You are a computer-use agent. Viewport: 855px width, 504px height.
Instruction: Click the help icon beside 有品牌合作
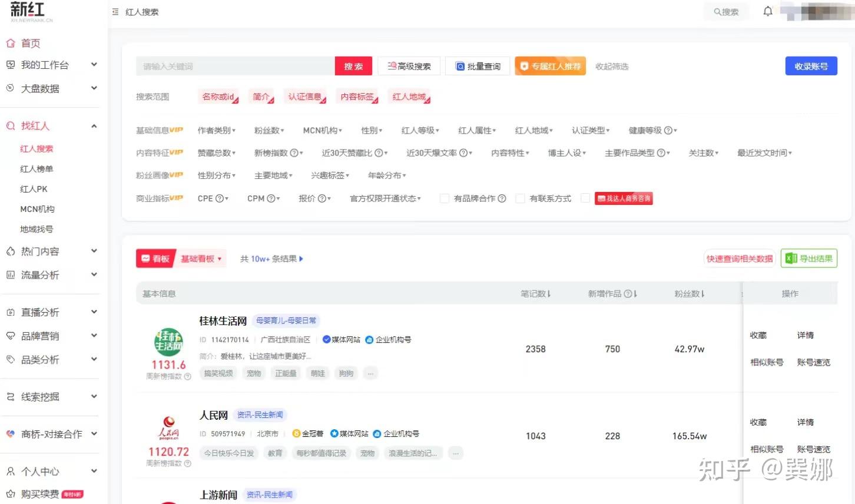(x=502, y=198)
